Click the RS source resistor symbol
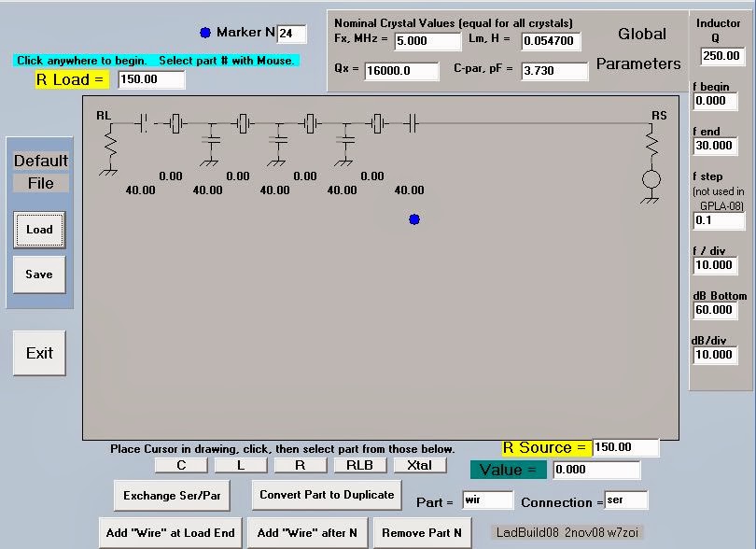 [x=652, y=145]
